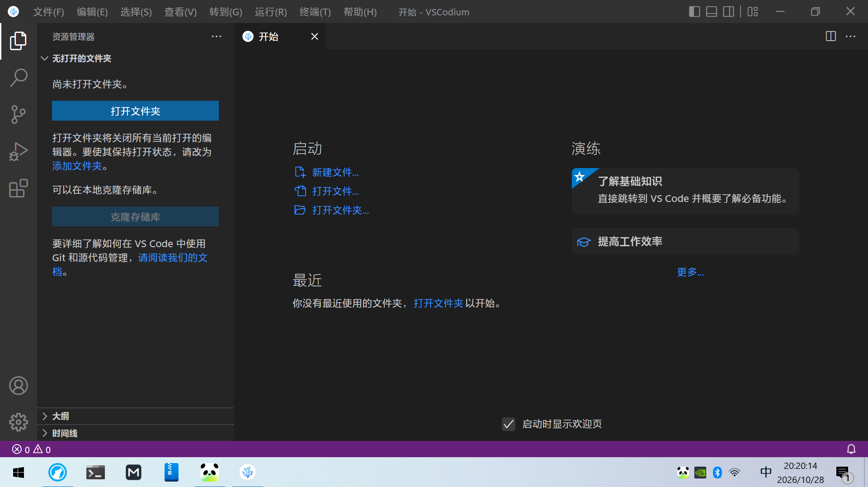Screen dimensions: 868x487
Task: Split the editor to the right
Action: (830, 36)
